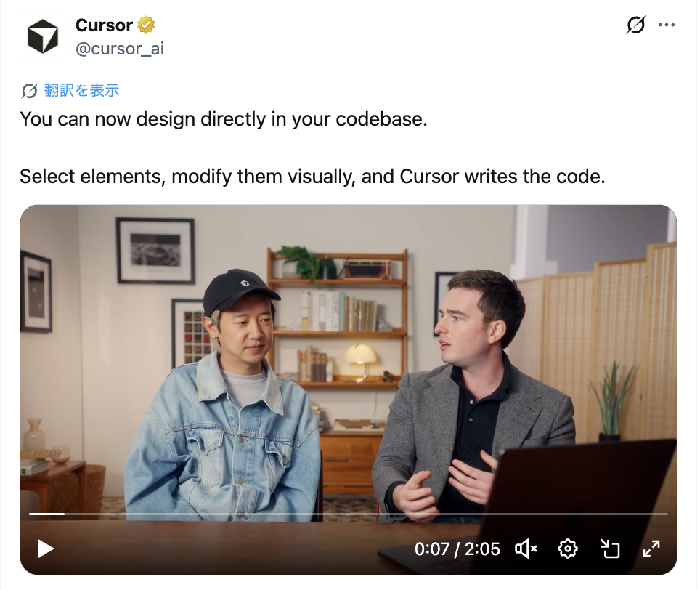The image size is (700, 590).
Task: Seek along the unplayed video progress bar
Action: 366,514
